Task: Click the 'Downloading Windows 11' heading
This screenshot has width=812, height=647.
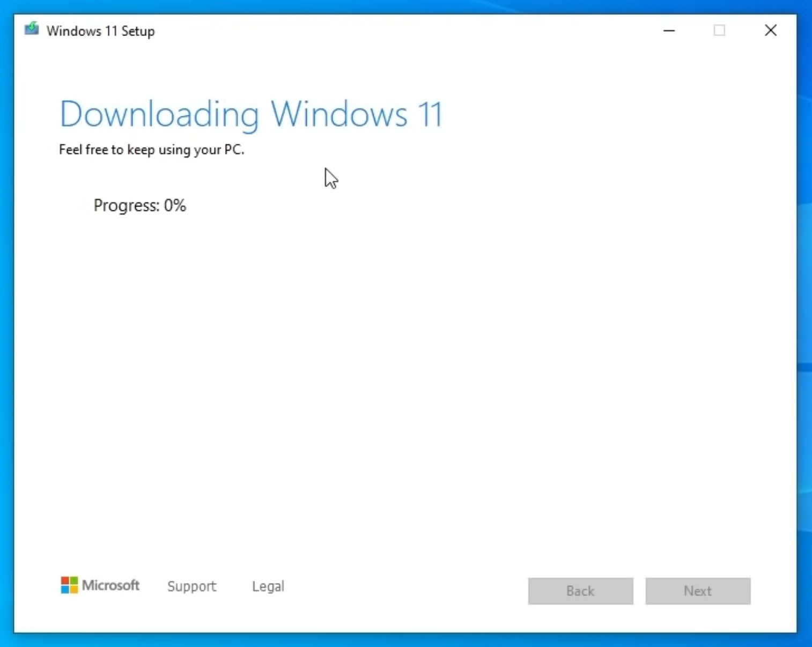Action: click(x=251, y=114)
